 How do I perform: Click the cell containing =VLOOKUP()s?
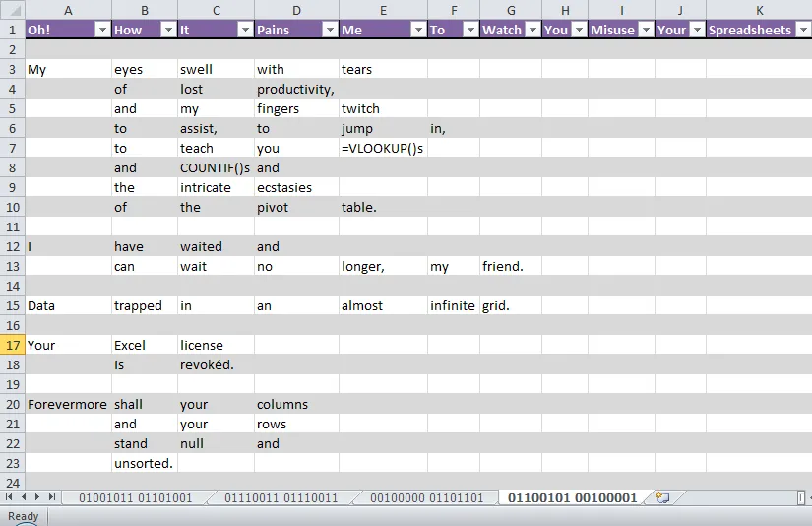pos(383,148)
